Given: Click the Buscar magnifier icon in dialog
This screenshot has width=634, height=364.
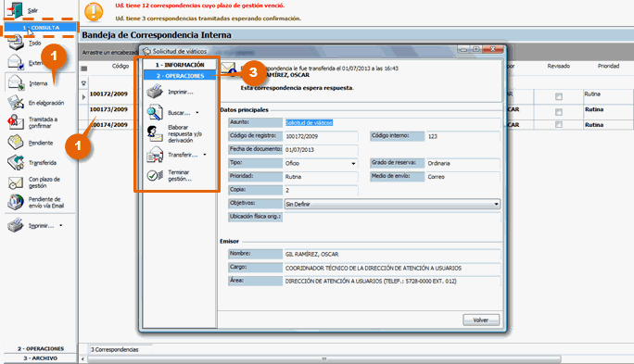Looking at the screenshot, I should point(155,112).
